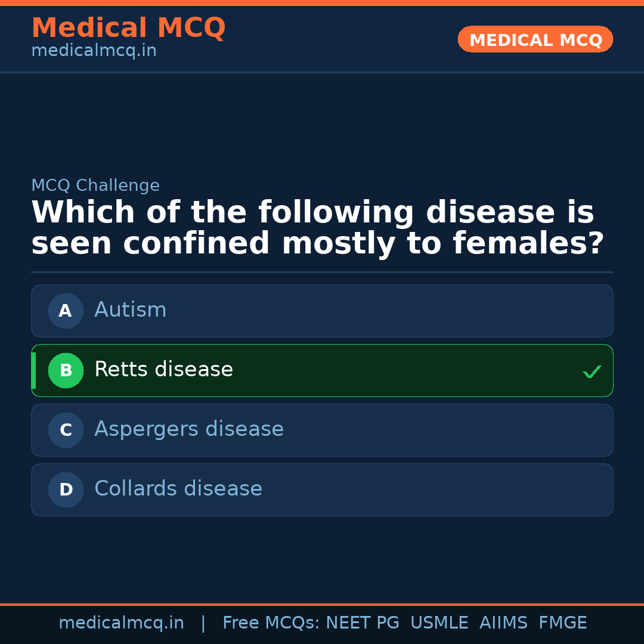Click the green left bar beside option B
Image resolution: width=644 pixels, height=644 pixels.
[33, 370]
